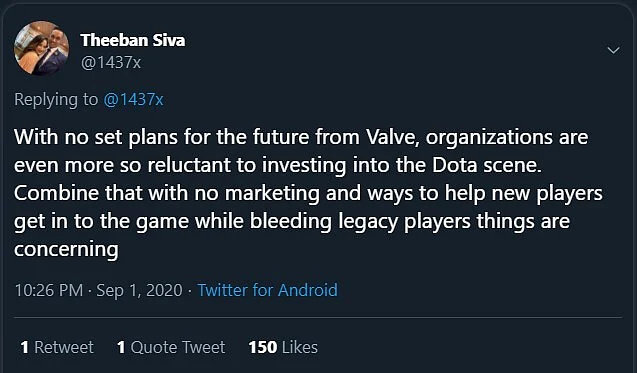This screenshot has height=373, width=637.
Task: Click the Theeban Siva display name
Action: pyautogui.click(x=132, y=40)
